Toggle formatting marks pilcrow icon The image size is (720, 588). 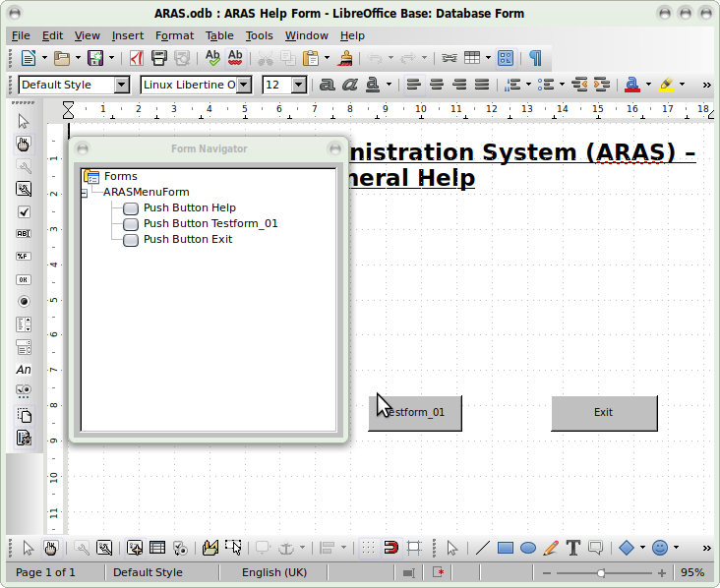[535, 58]
